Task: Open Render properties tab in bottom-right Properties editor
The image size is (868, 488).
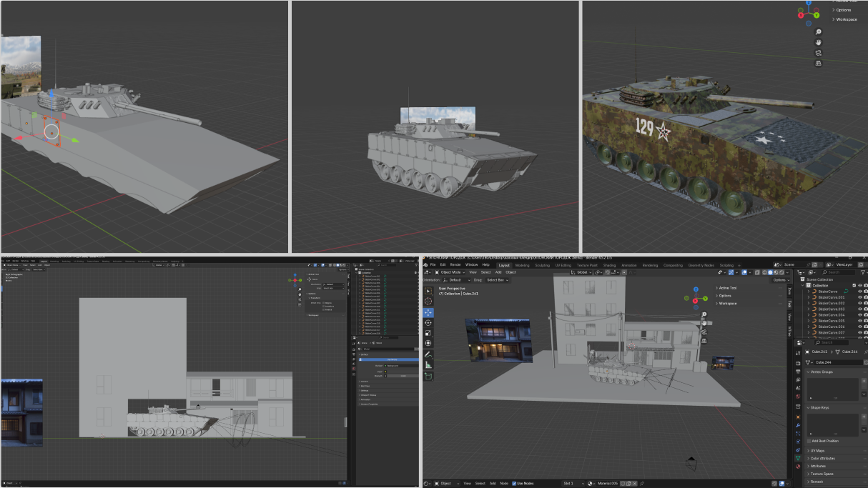Action: (x=798, y=363)
